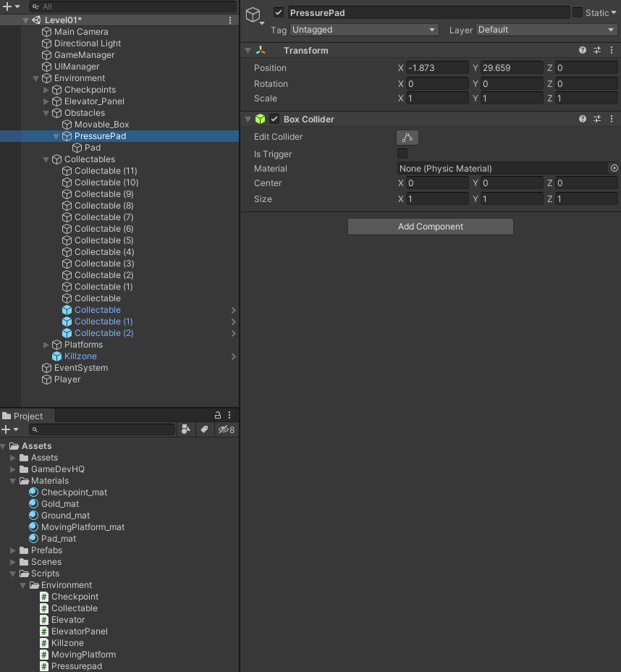
Task: Disable the Box Collider component checkbox
Action: coord(274,119)
